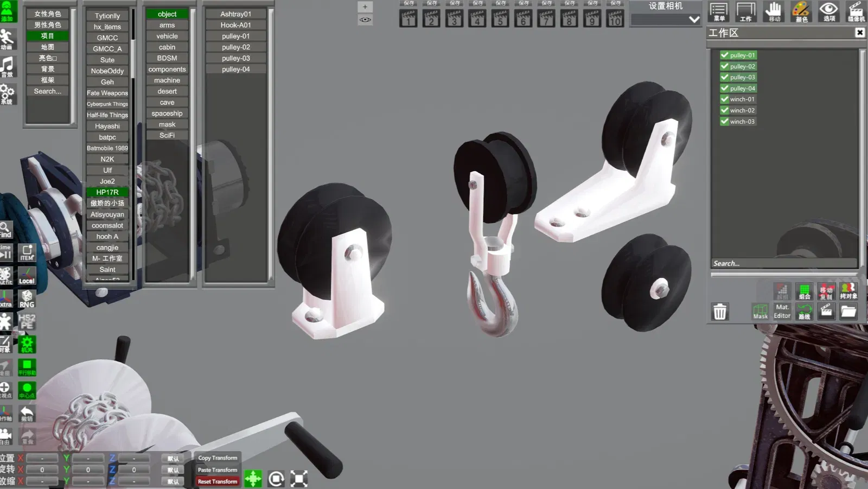Select the 移动 hand move icon

774,11
